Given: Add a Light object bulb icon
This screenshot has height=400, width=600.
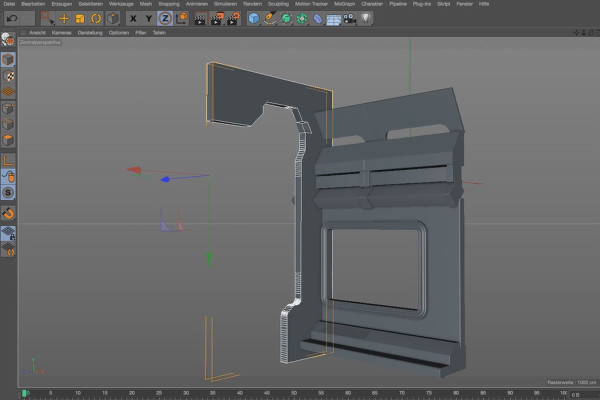Looking at the screenshot, I should (x=366, y=18).
